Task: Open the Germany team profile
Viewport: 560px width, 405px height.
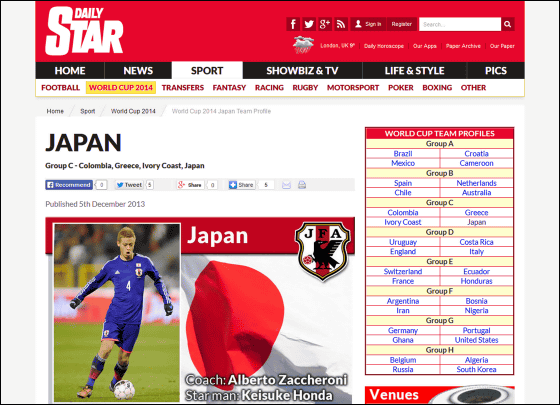Action: click(x=403, y=331)
